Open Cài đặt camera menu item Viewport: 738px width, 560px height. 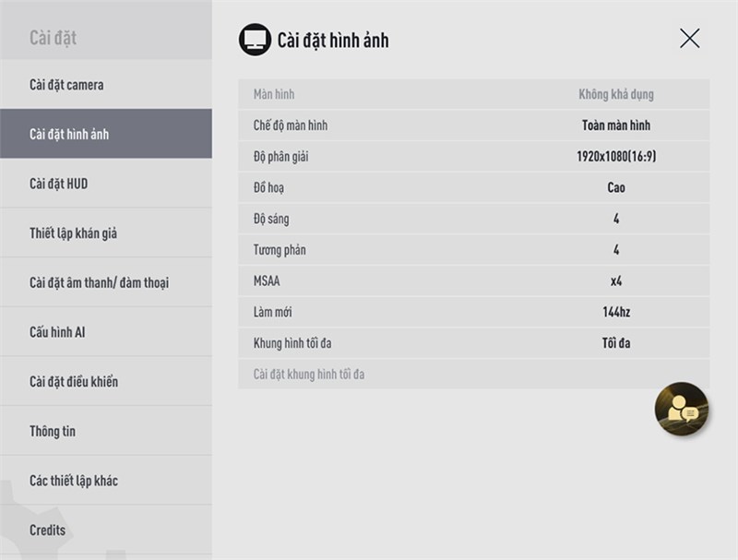click(106, 85)
